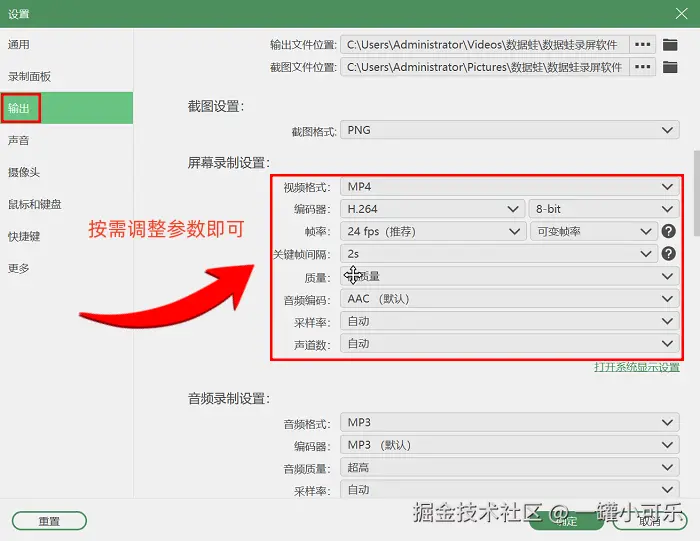
Task: Show help for the frame rate setting
Action: pyautogui.click(x=668, y=231)
